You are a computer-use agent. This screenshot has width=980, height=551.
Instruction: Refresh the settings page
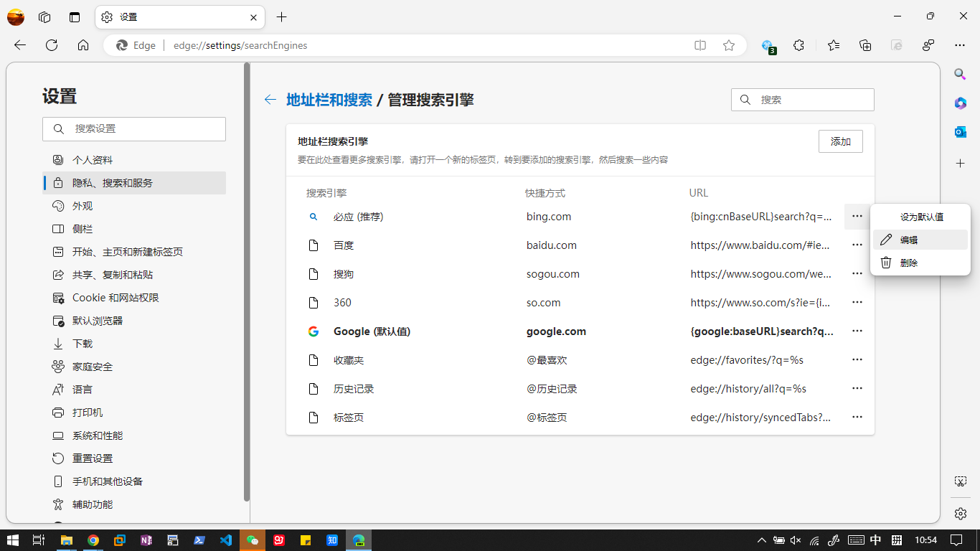click(x=52, y=45)
